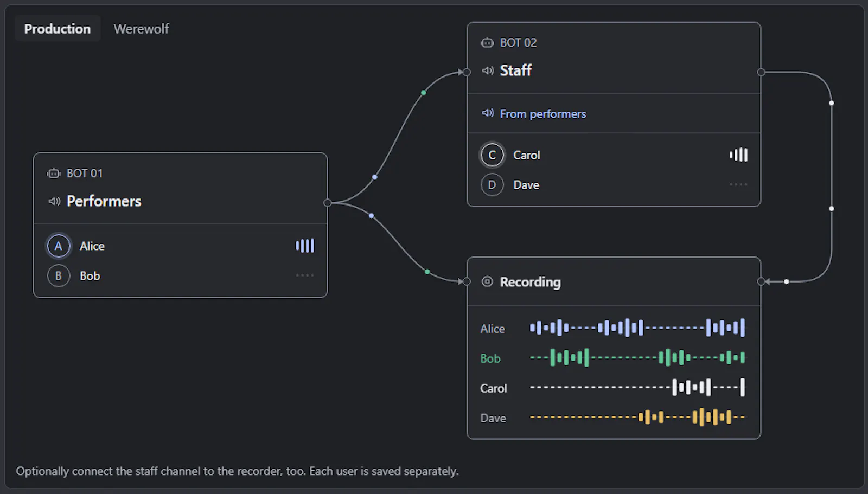
Task: Click Bob's green waveform in Recording
Action: (637, 357)
